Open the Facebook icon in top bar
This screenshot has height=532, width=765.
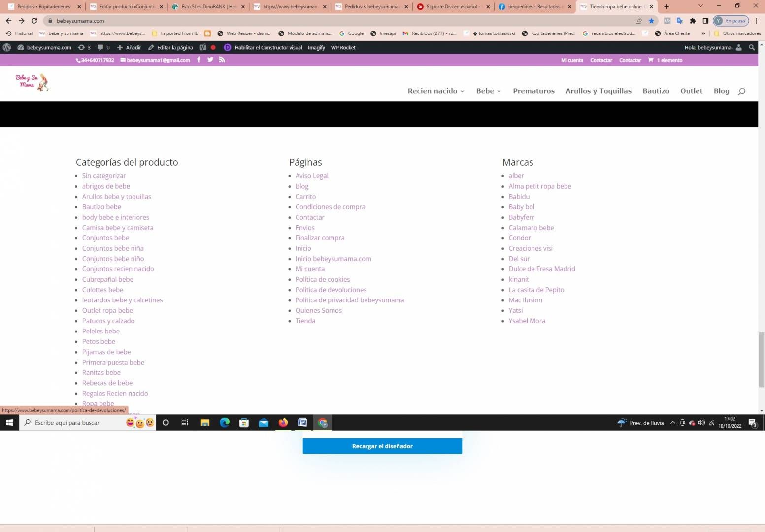coord(199,60)
